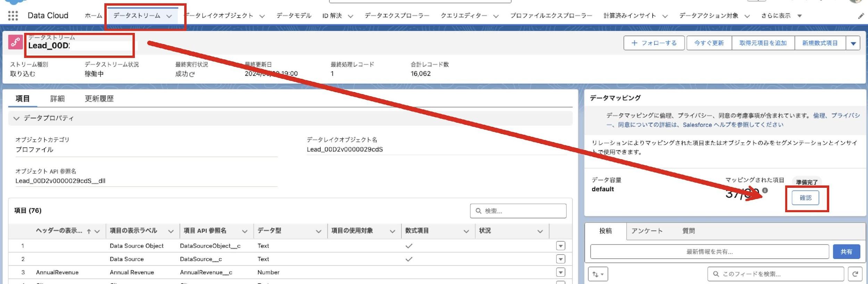
Task: Open プロファイルエクスプローラー tab
Action: 551,16
